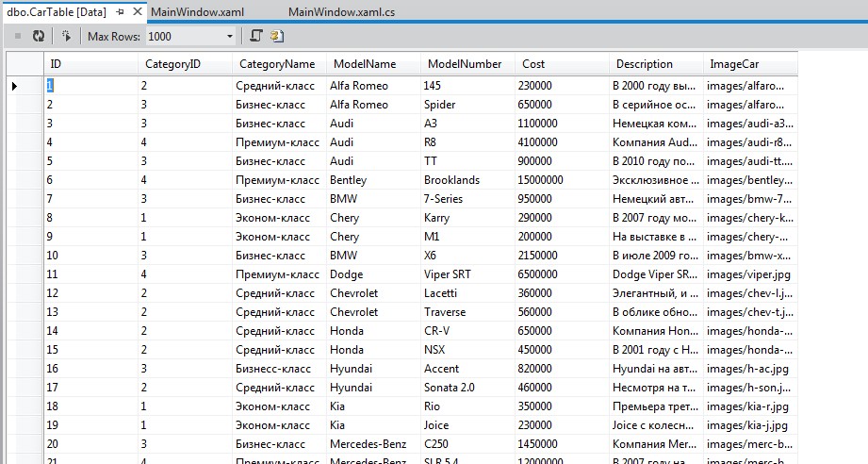Screen dimensions: 868x464
Task: Click the 'Бизнесс-класс' cell in row 16
Action: click(x=279, y=368)
